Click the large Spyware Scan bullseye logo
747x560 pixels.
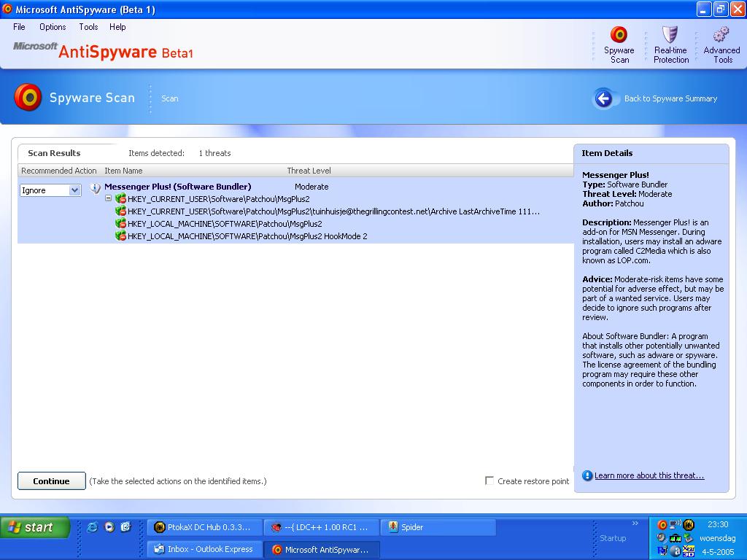coord(28,98)
